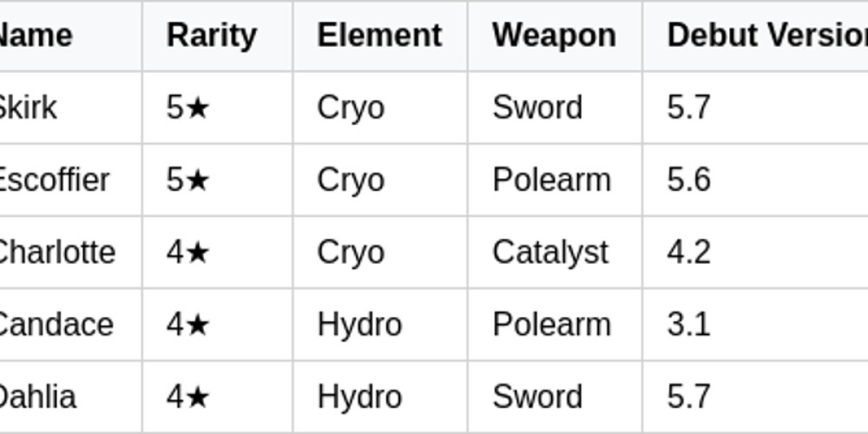Click Escoffier's Cryo element cell

[351, 180]
